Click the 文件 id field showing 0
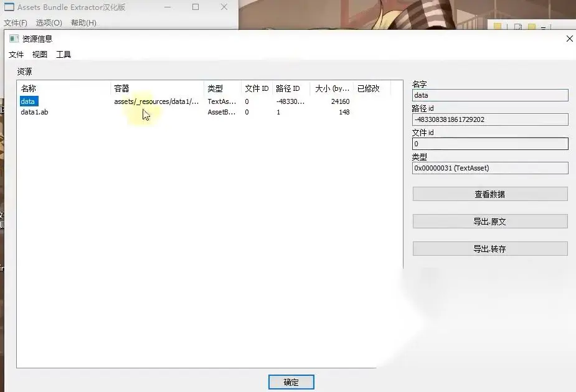The height and width of the screenshot is (392, 576). tap(490, 144)
